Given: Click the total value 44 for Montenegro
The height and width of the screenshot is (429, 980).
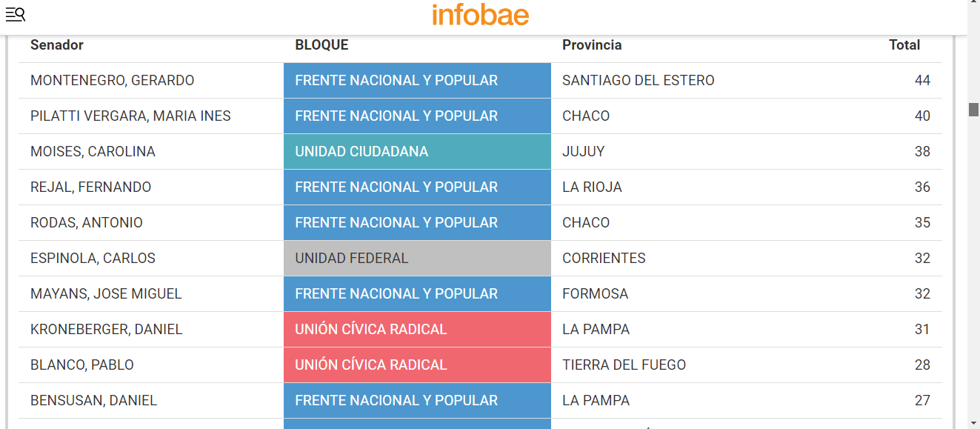Looking at the screenshot, I should click(x=922, y=81).
